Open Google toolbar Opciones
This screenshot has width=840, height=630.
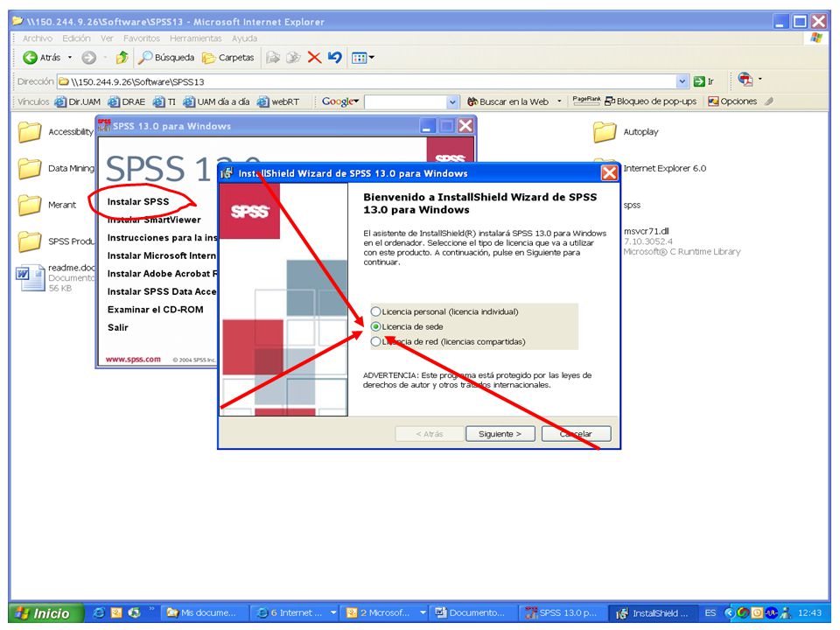click(x=732, y=101)
